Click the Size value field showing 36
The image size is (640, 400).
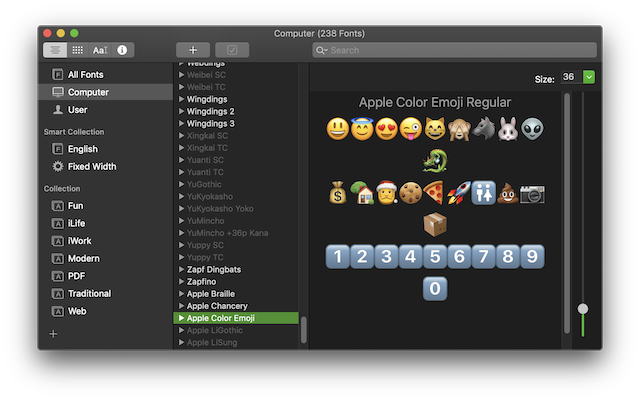pyautogui.click(x=571, y=77)
